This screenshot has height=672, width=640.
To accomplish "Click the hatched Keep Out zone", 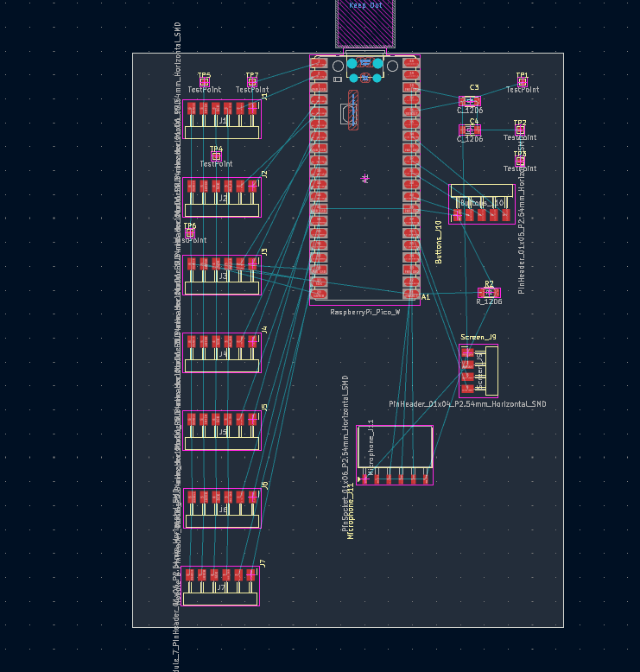I will point(365,26).
